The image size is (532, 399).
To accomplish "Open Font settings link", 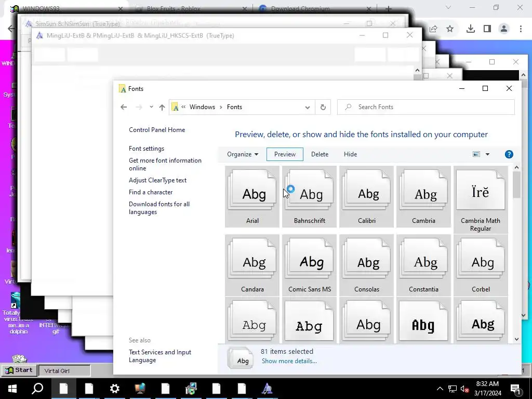I will click(x=146, y=148).
